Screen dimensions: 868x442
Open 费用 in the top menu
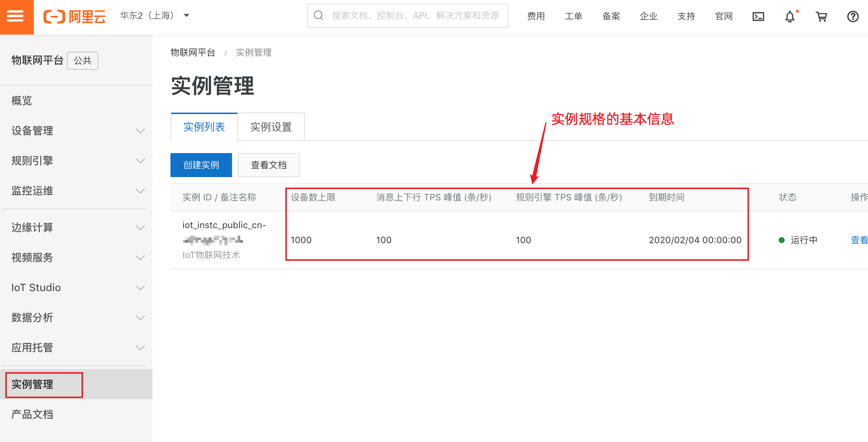point(536,16)
